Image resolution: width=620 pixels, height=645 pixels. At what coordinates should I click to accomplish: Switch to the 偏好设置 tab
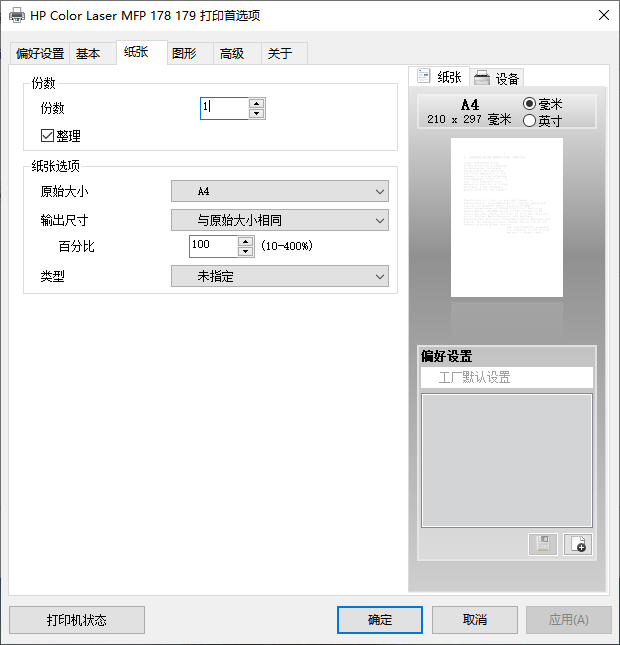click(39, 53)
